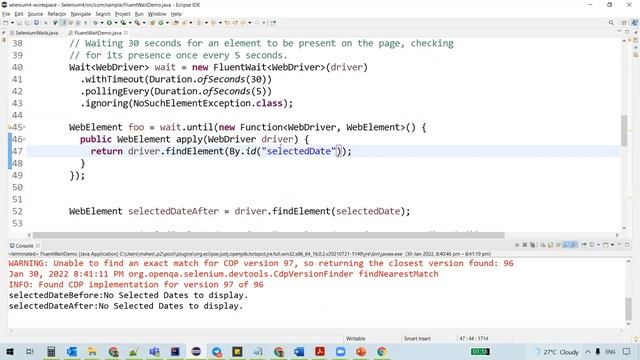Select the Console view tab
640x360 pixels.
click(x=24, y=246)
